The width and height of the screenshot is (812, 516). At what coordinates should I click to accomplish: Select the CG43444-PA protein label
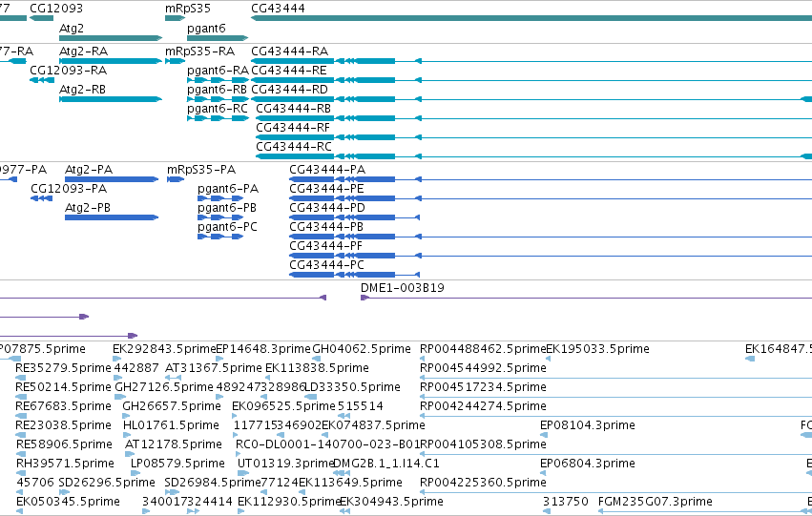(327, 170)
